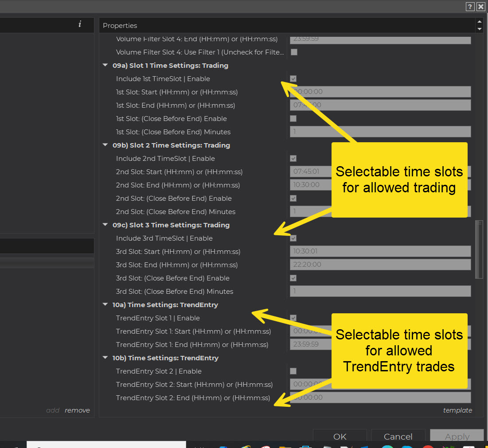The height and width of the screenshot is (448, 488).
Task: Click the Properties vertical scrollbar thumb
Action: coord(479,249)
